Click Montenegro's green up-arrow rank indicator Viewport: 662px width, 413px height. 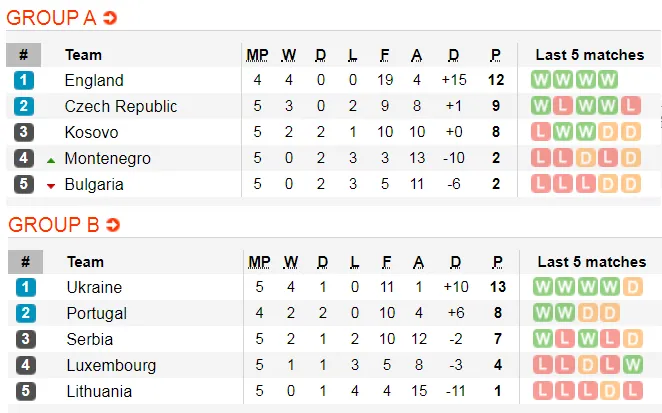[x=51, y=159]
